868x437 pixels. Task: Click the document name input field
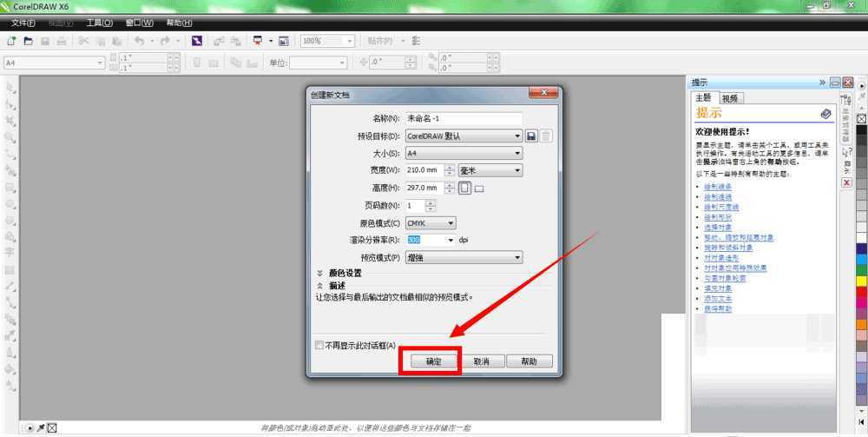pyautogui.click(x=464, y=118)
